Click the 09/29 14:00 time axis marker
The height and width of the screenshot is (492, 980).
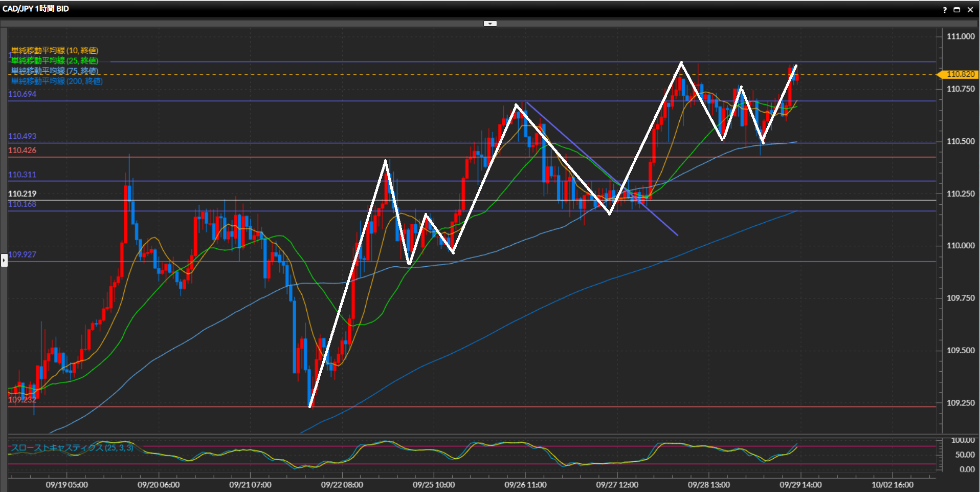(800, 484)
